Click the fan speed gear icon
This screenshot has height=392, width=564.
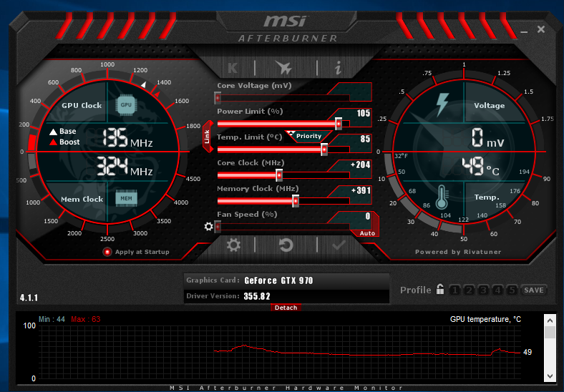(208, 227)
